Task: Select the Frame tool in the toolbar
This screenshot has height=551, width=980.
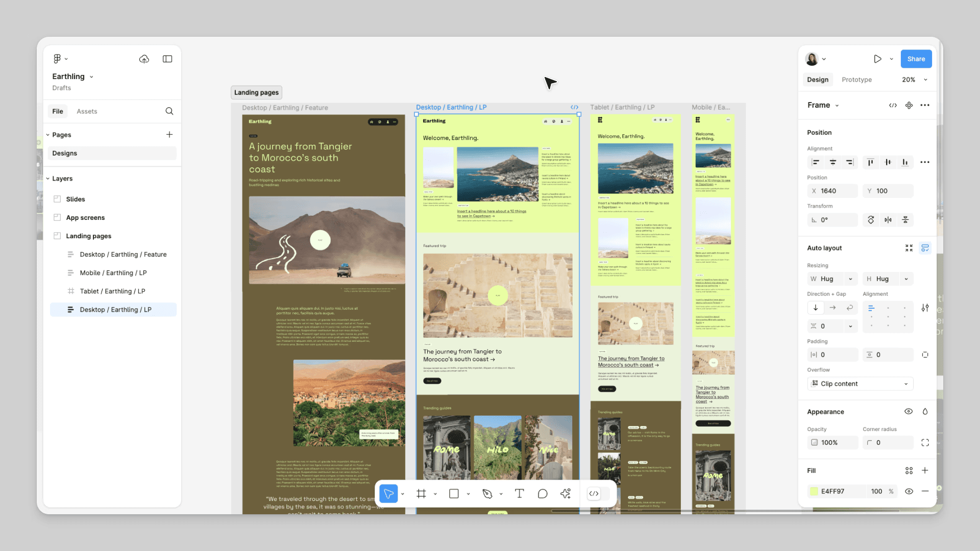Action: pos(421,494)
